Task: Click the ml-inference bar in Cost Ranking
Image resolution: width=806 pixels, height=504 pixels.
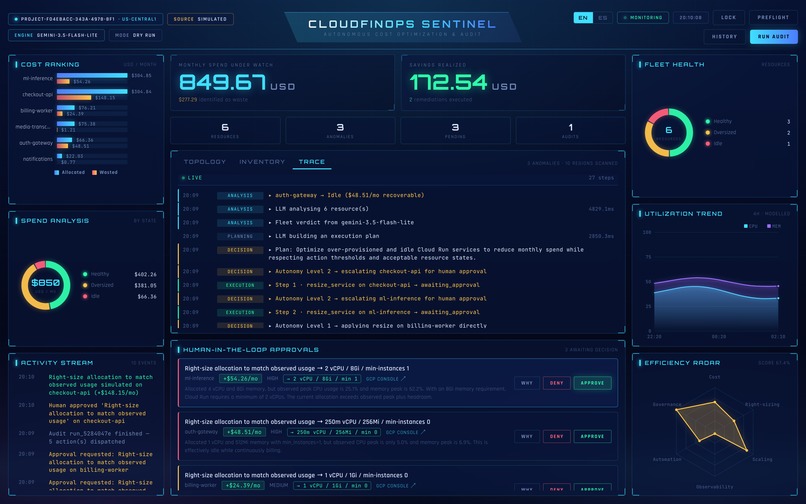Action: [x=92, y=76]
